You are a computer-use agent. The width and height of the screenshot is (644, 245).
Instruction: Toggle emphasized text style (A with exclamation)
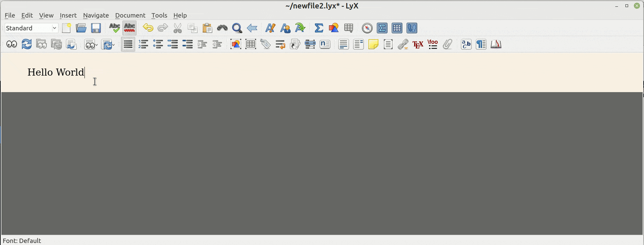coord(270,28)
